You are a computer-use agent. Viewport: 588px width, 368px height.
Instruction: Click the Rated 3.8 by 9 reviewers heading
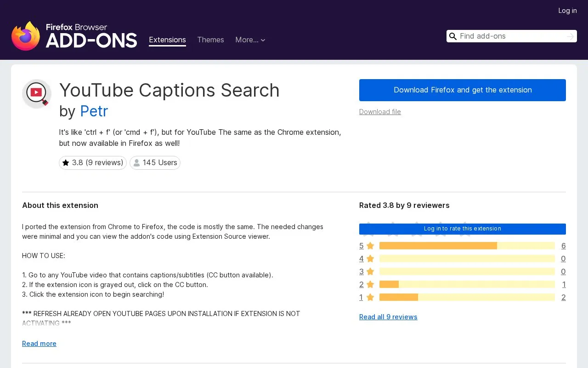[404, 206]
